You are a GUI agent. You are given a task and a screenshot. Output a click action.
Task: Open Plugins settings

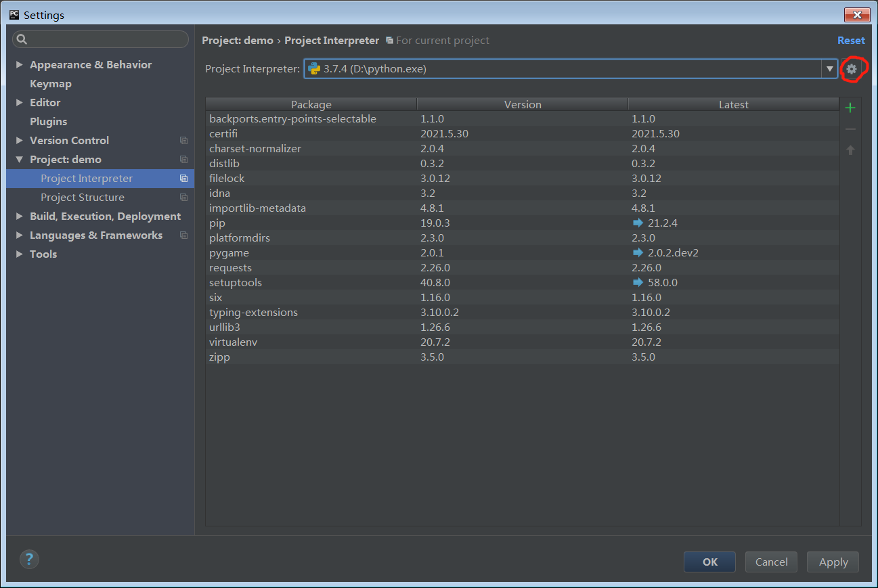coord(49,122)
